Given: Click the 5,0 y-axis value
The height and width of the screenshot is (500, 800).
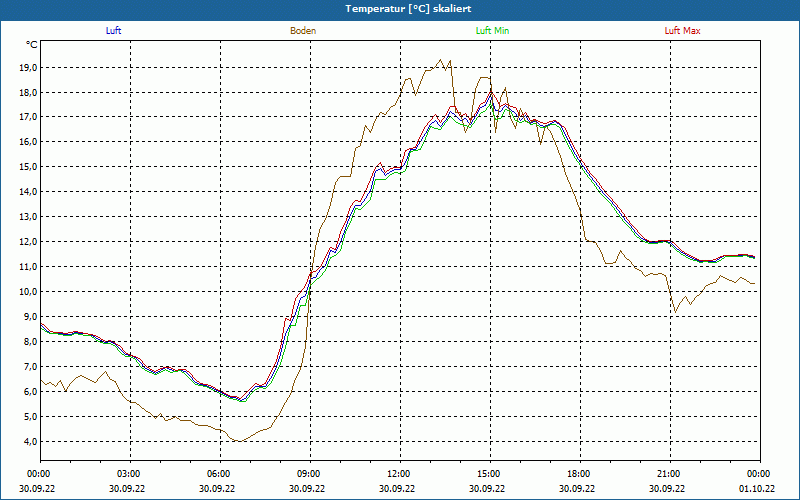Looking at the screenshot, I should tap(31, 416).
